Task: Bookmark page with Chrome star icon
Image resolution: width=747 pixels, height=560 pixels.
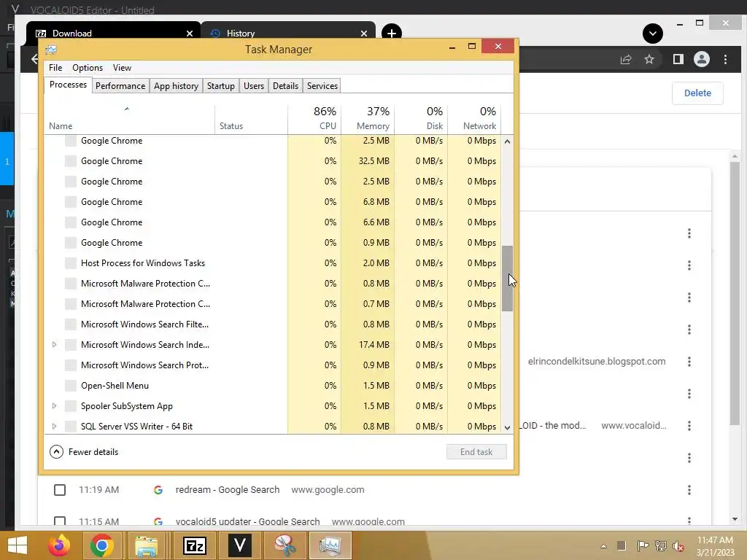Action: pos(649,60)
